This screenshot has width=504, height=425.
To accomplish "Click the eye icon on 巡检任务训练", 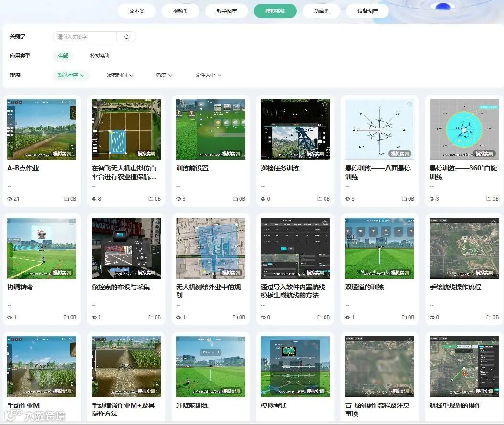I will [263, 199].
